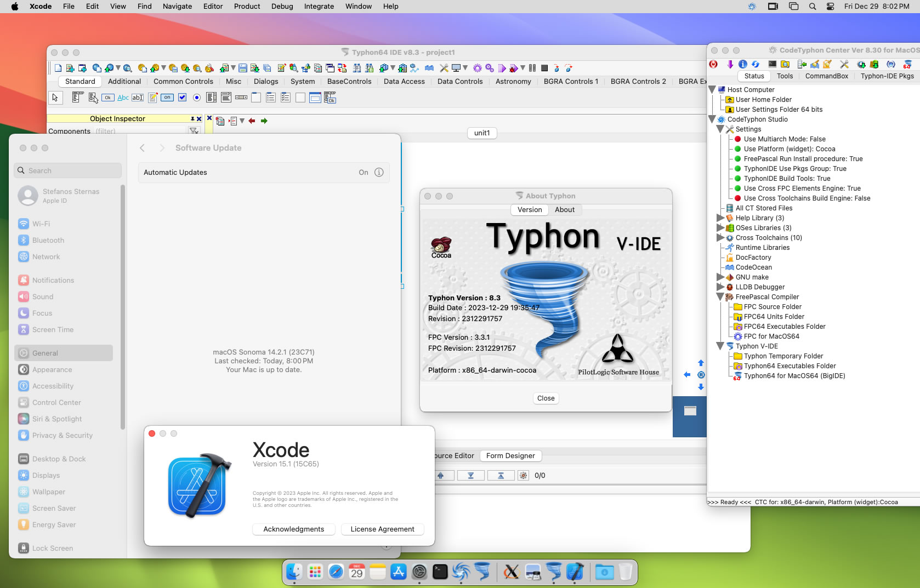
Task: Open Xcode Acknowledgments
Action: pos(294,529)
